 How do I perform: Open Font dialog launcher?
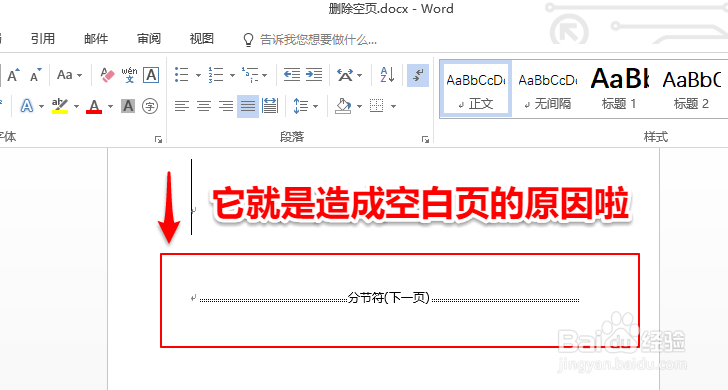[158, 139]
